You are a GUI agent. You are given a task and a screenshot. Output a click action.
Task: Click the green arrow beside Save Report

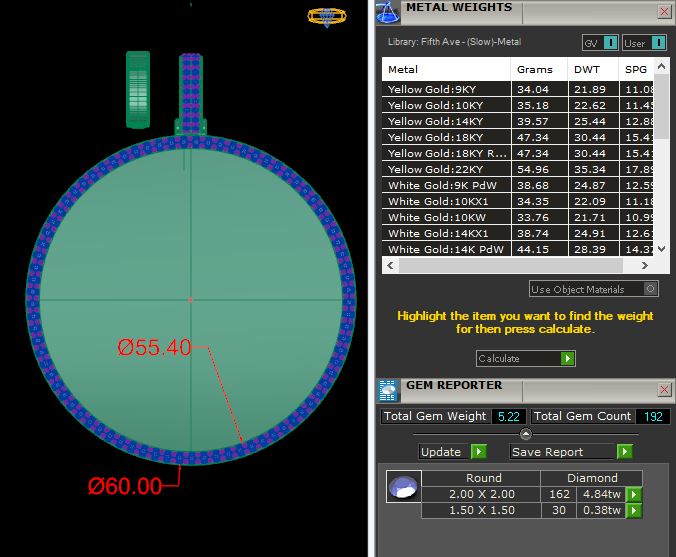coord(624,452)
